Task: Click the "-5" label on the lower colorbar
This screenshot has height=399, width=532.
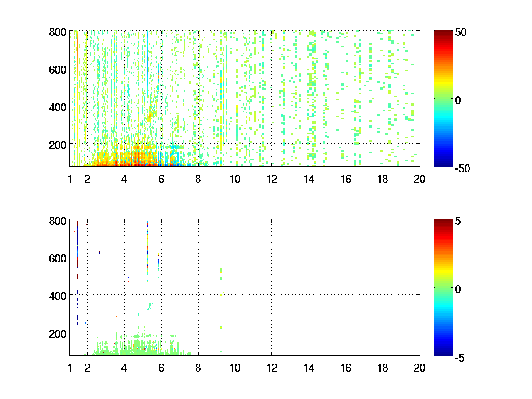Action: (x=460, y=357)
